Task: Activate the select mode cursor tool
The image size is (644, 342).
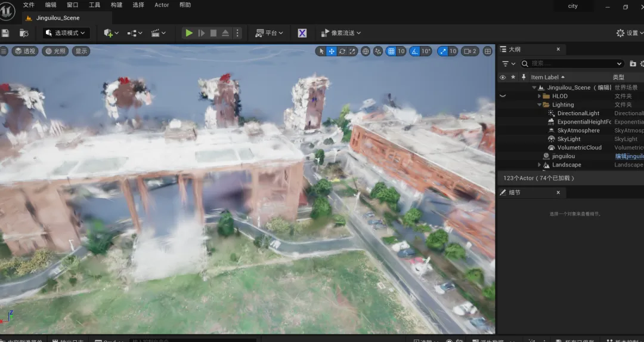Action: 321,51
